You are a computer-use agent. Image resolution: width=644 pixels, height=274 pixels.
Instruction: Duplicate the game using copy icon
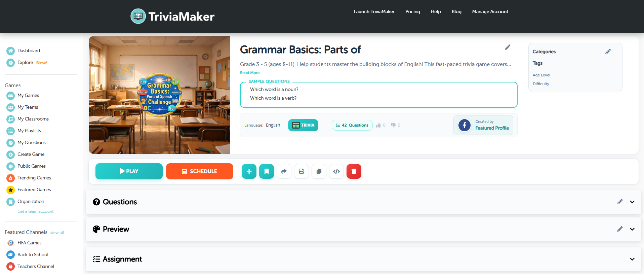pyautogui.click(x=319, y=171)
